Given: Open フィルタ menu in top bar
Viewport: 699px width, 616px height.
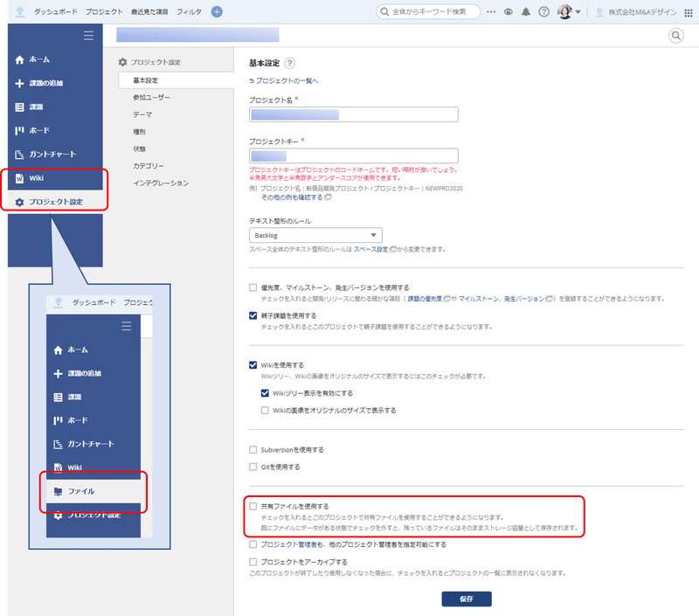Looking at the screenshot, I should point(189,11).
